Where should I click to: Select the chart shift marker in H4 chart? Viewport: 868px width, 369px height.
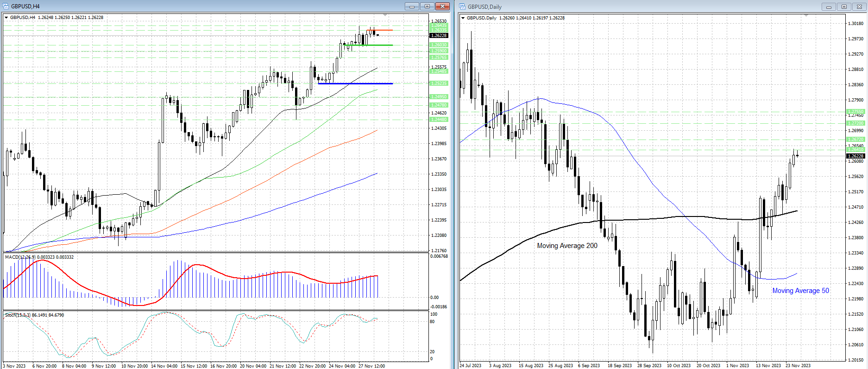point(386,15)
